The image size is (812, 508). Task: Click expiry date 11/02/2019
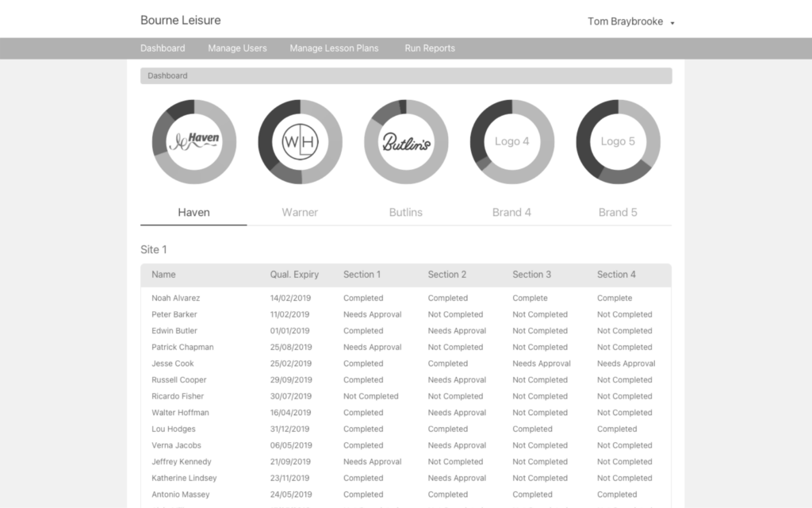point(289,314)
